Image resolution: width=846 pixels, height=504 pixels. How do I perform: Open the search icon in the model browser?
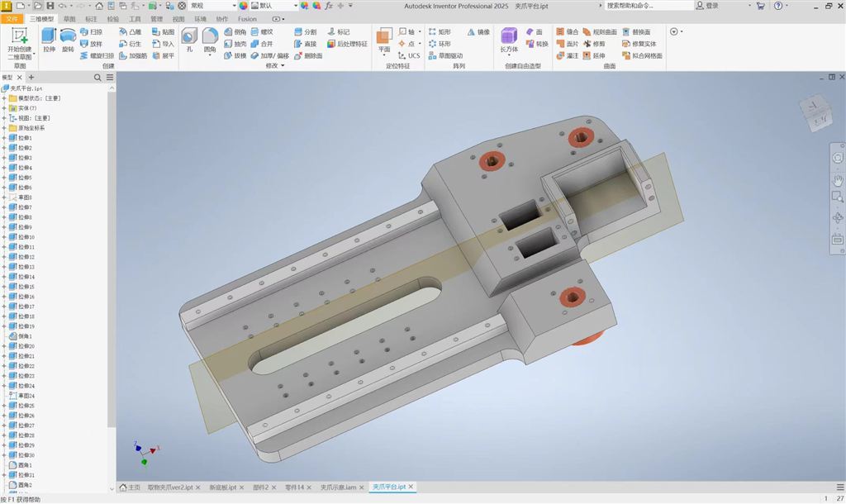pyautogui.click(x=97, y=77)
